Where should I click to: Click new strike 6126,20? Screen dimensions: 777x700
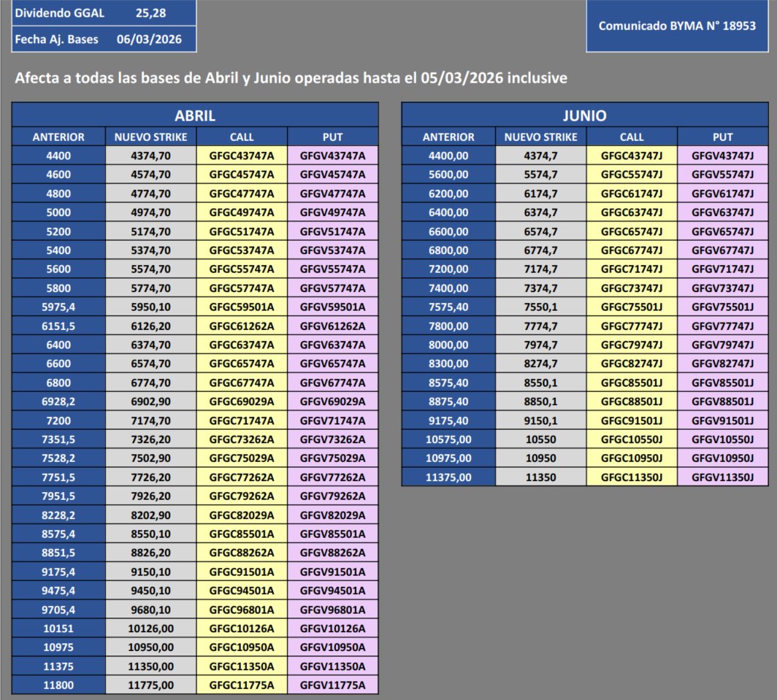[150, 326]
